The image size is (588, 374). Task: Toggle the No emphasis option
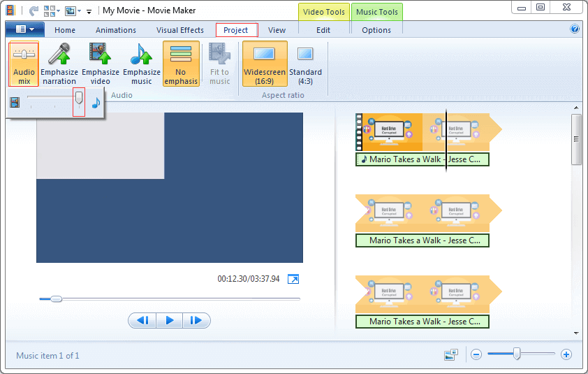tap(181, 63)
